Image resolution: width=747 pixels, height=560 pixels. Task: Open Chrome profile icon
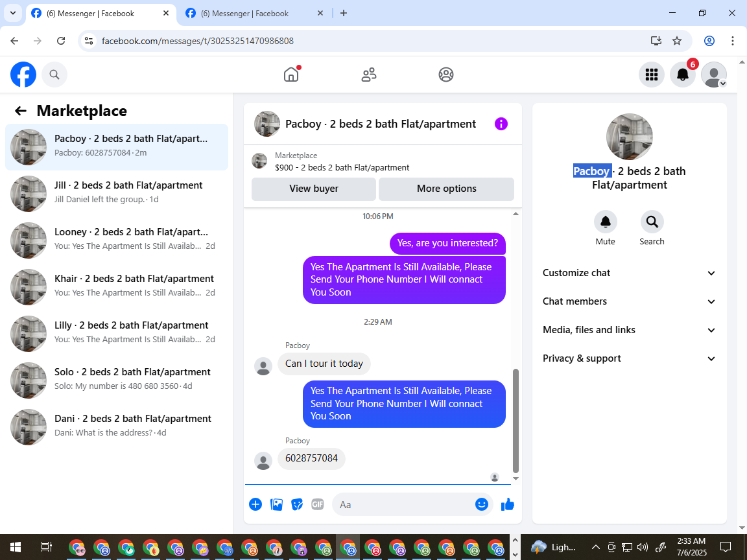tap(709, 41)
